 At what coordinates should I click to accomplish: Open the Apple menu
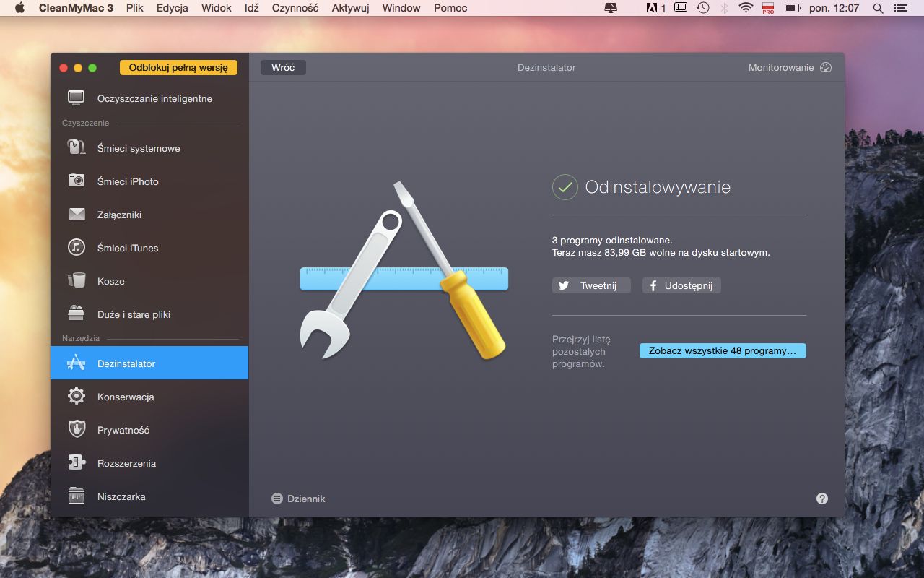click(x=19, y=8)
